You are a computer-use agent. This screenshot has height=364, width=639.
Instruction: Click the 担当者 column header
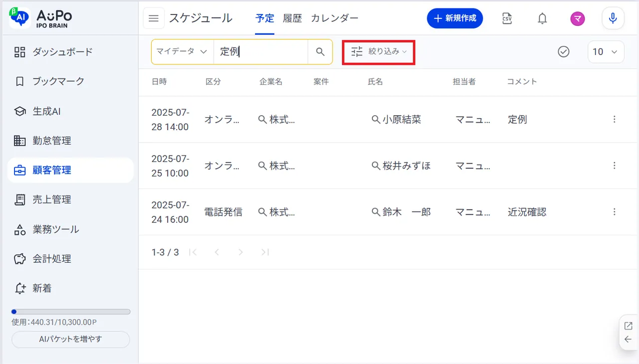tap(464, 82)
